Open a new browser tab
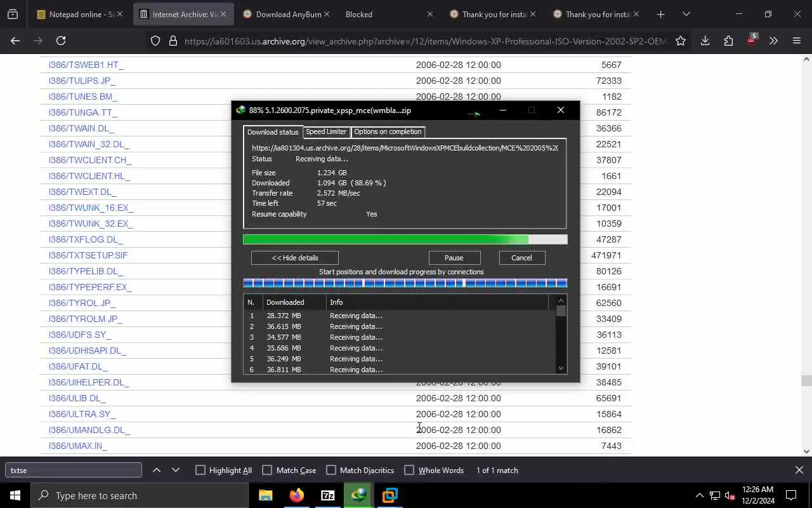Viewport: 812px width, 508px height. (660, 14)
